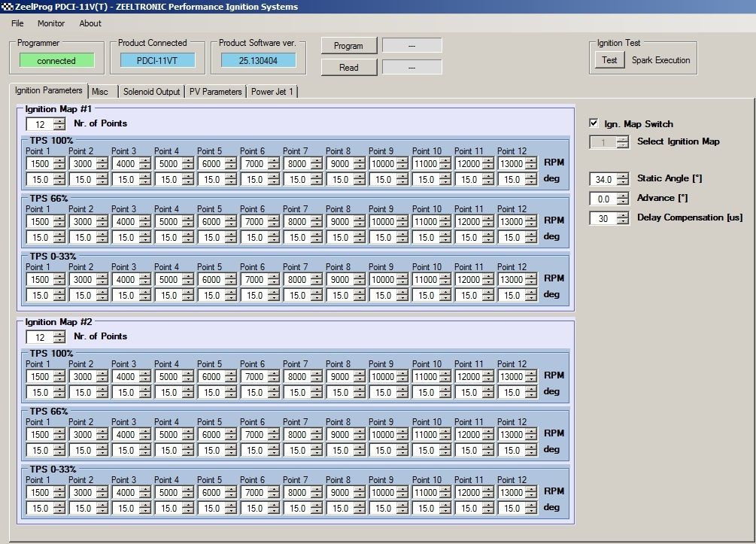This screenshot has height=544, width=756.
Task: Click the Advance angle spinner arrows
Action: pyautogui.click(x=623, y=199)
